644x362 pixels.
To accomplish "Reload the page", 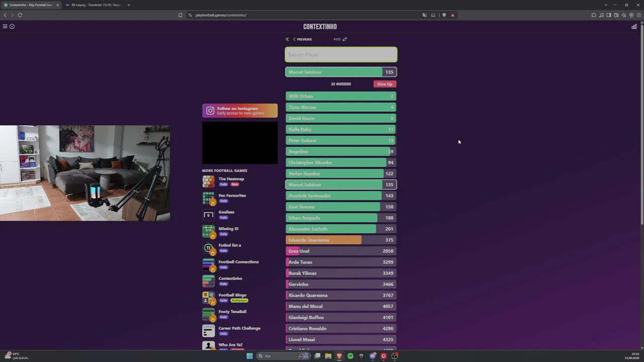I will click(20, 15).
